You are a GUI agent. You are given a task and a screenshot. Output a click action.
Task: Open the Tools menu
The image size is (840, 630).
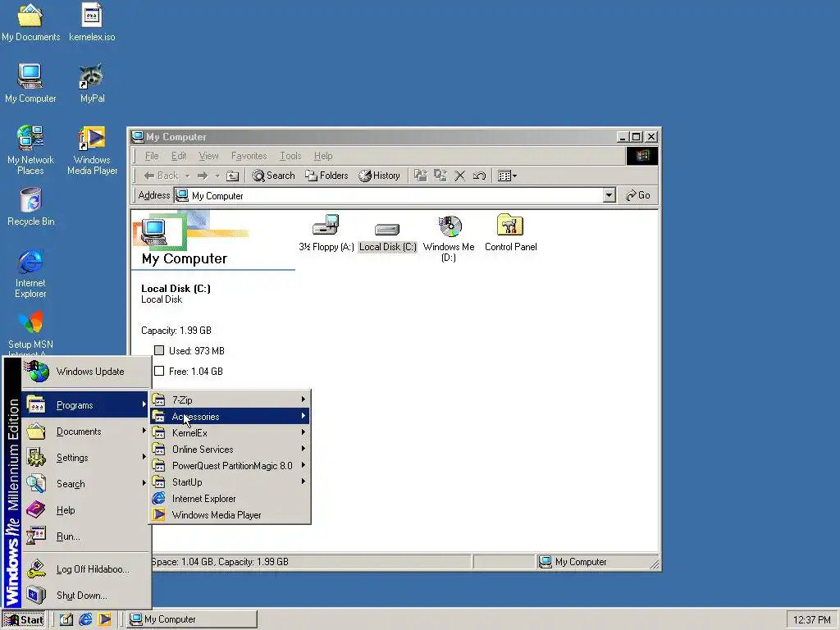[290, 156]
